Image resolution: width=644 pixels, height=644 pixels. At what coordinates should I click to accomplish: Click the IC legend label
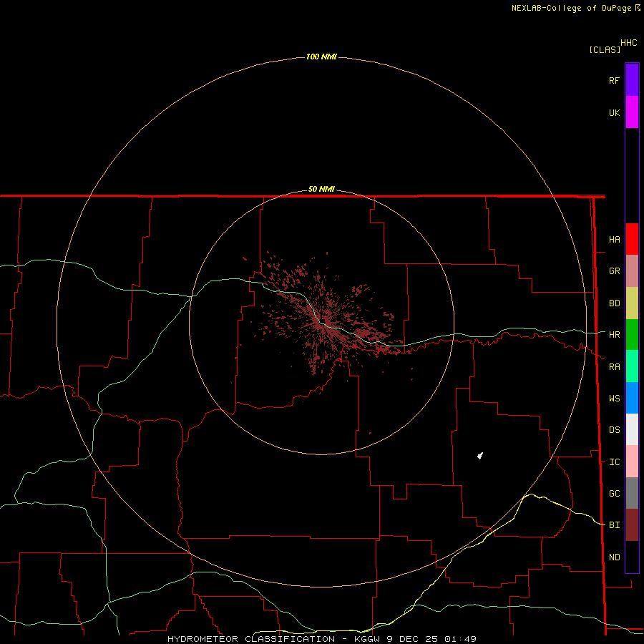pos(614,462)
